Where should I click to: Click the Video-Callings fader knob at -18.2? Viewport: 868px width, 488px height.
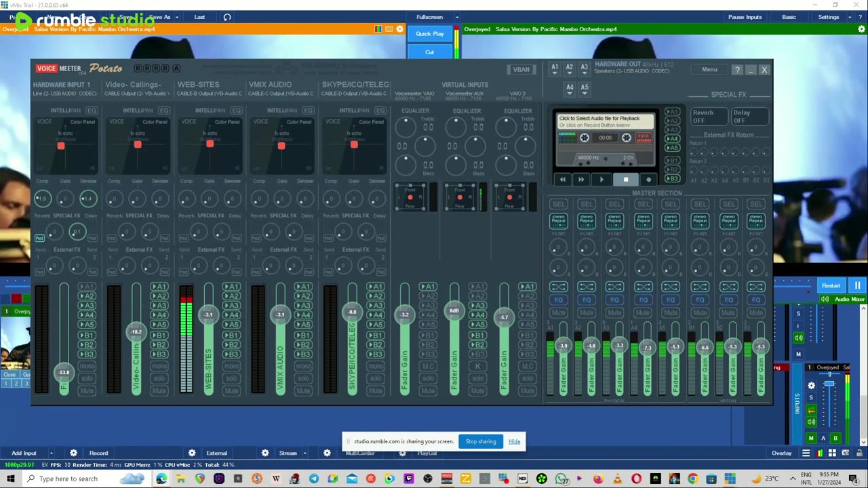[136, 332]
